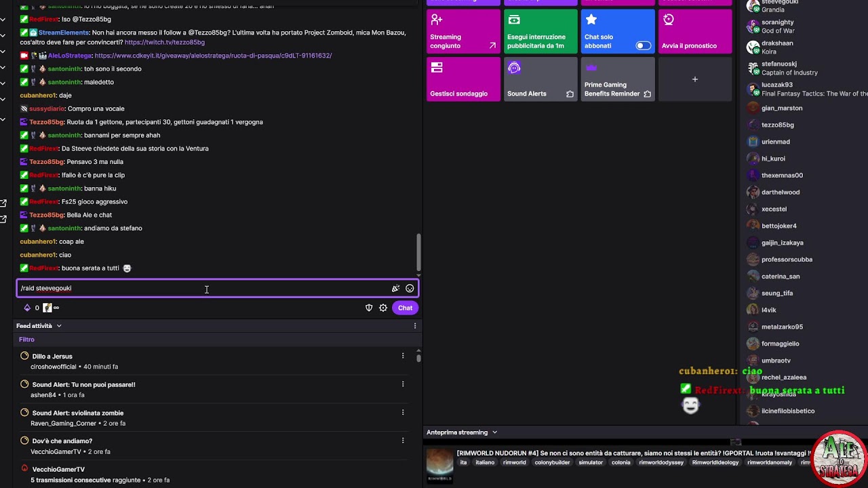Click the streak icon beside VecchioGamerTV
The width and height of the screenshot is (868, 488).
click(x=24, y=468)
